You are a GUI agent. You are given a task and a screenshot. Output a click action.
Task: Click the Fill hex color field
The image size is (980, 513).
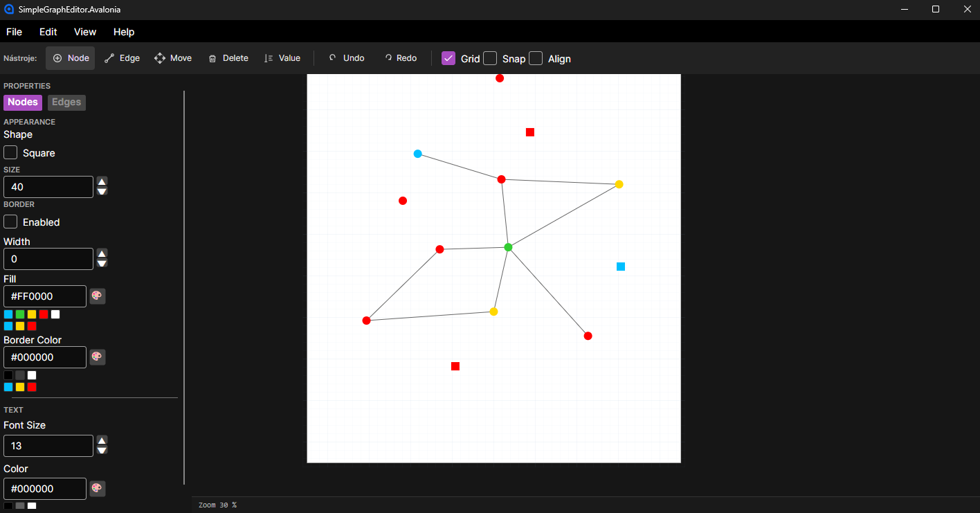[45, 296]
